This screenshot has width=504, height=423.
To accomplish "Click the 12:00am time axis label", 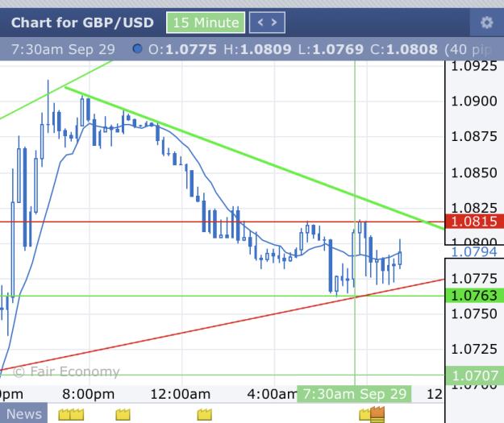I will pyautogui.click(x=181, y=394).
